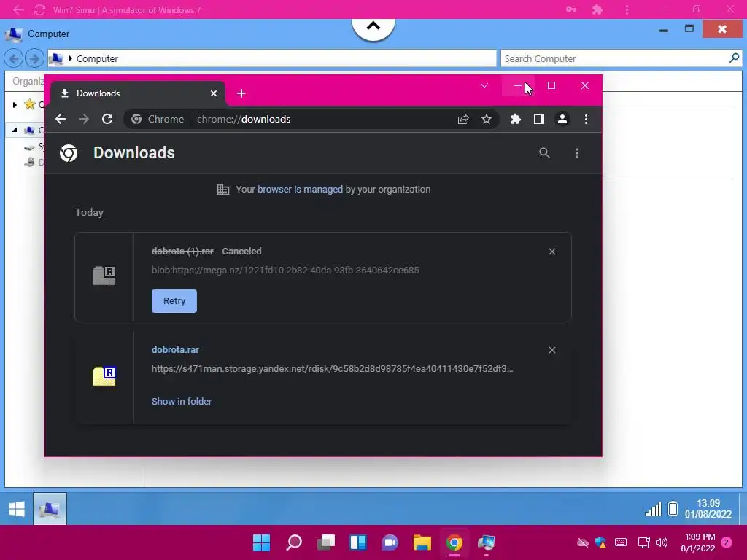This screenshot has height=560, width=747.
Task: Remove dobrota.rar from the list
Action: click(551, 350)
